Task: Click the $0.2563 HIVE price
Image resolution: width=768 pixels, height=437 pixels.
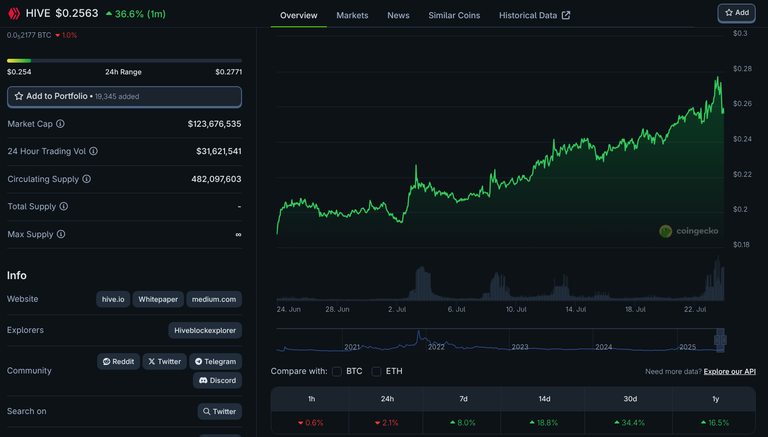Action: click(77, 13)
